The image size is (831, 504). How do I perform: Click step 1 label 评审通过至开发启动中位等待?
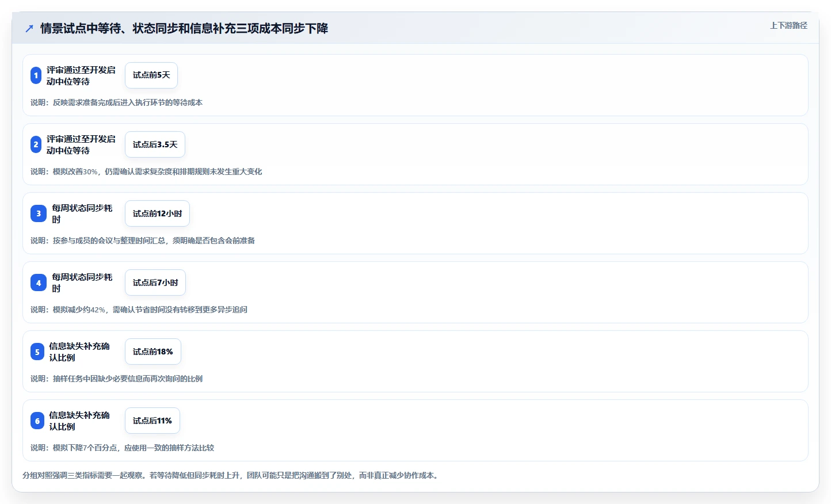coord(81,75)
